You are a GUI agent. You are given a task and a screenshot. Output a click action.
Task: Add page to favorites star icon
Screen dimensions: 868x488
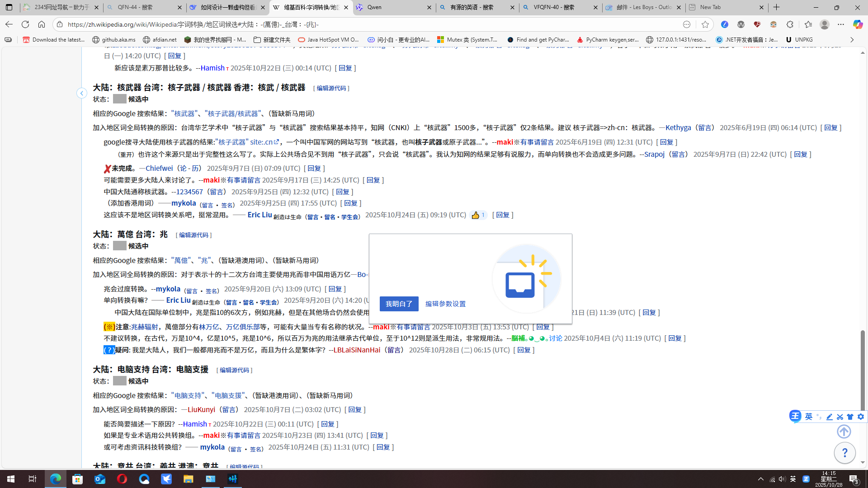pyautogui.click(x=705, y=24)
